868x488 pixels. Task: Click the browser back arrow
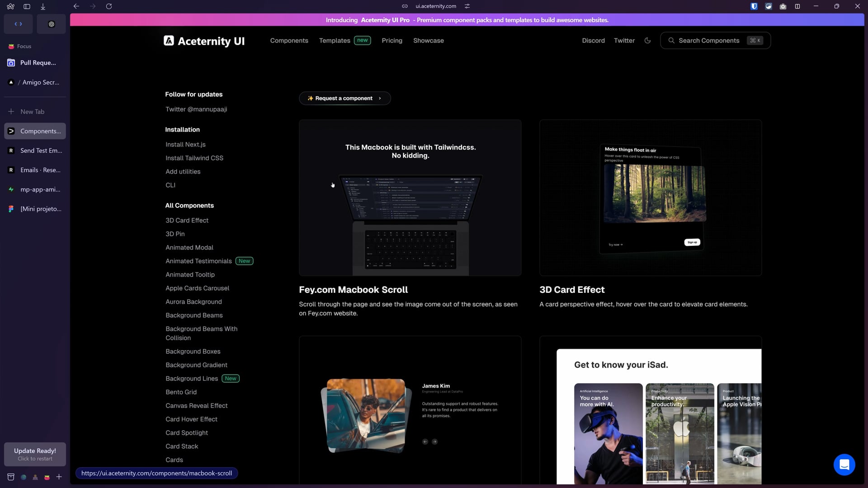click(x=76, y=6)
